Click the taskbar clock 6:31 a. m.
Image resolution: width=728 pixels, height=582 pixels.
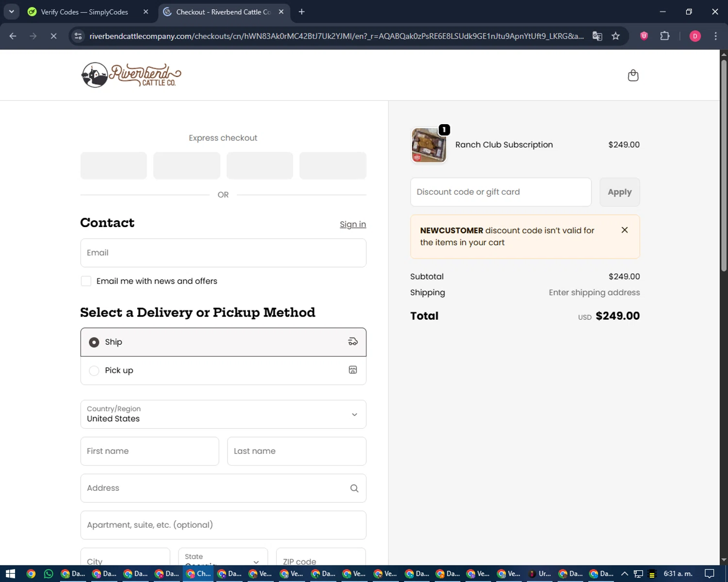[678, 574]
